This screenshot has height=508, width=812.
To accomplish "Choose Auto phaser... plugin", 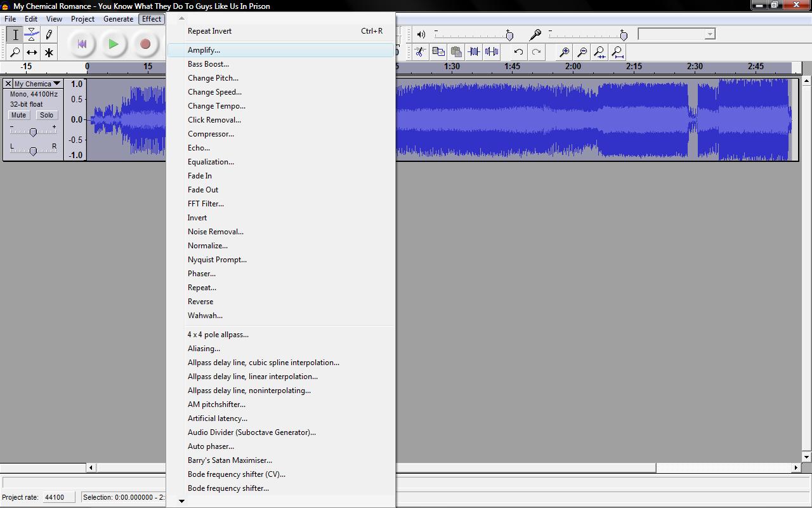I will (x=281, y=446).
